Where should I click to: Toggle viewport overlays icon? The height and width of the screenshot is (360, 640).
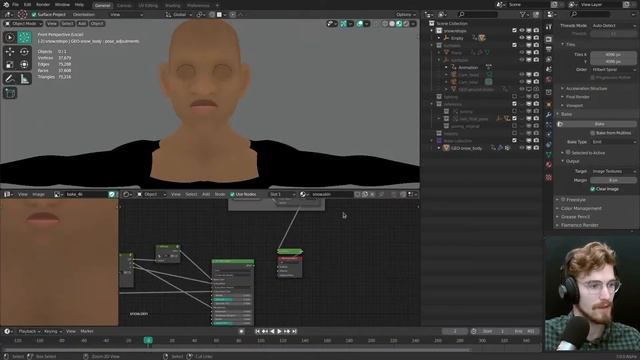[x=360, y=24]
